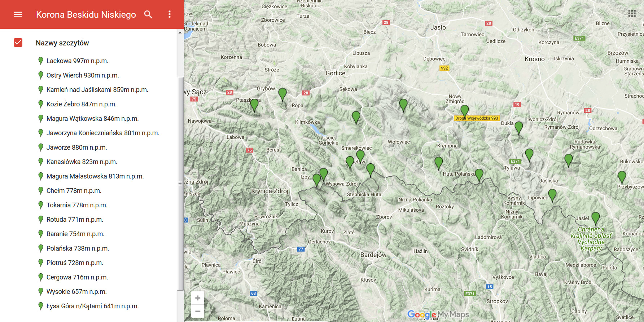The image size is (644, 322).
Task: Select Wysokie 657m n.p.m. entry
Action: click(x=76, y=292)
